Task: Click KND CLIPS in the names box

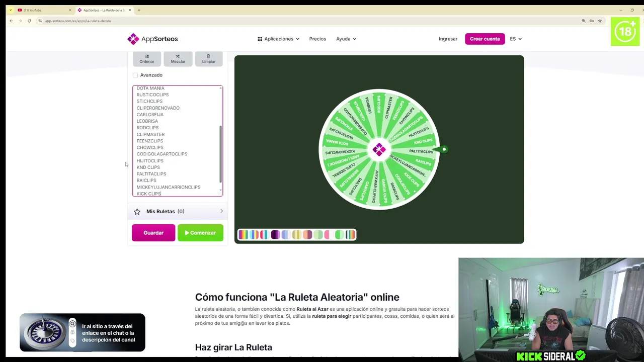Action: click(x=148, y=167)
